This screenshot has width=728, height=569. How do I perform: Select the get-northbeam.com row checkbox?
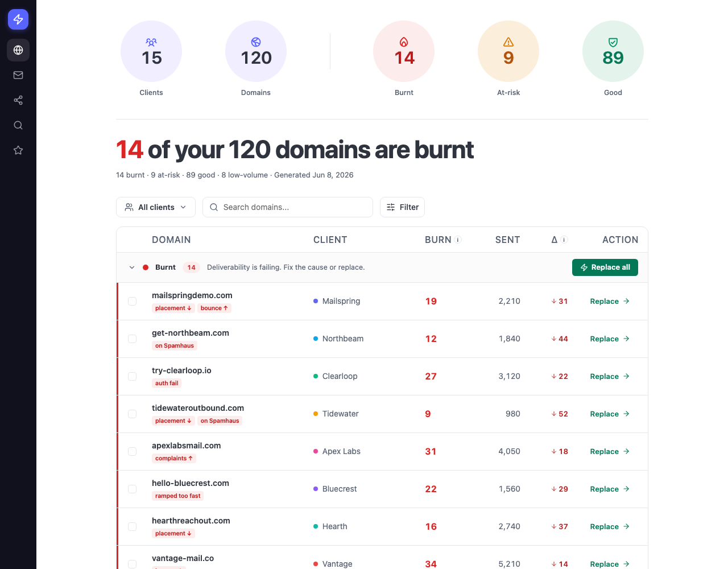[x=132, y=339]
